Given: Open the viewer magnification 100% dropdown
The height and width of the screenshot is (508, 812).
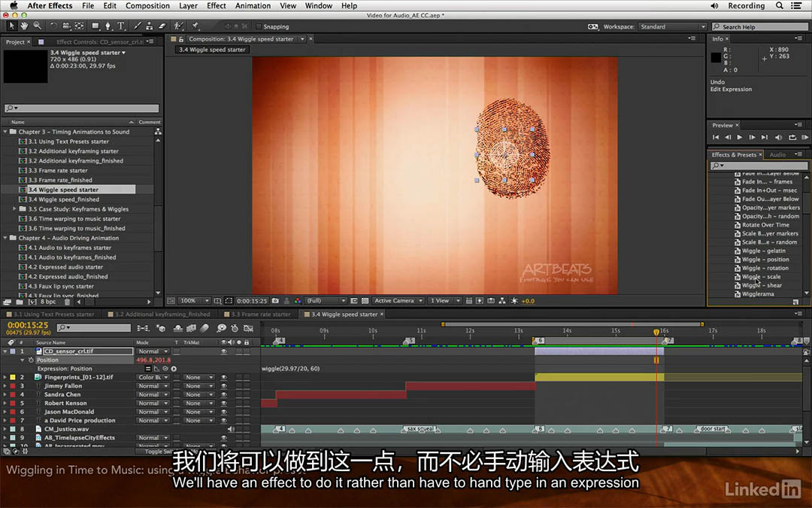Looking at the screenshot, I should click(x=194, y=300).
